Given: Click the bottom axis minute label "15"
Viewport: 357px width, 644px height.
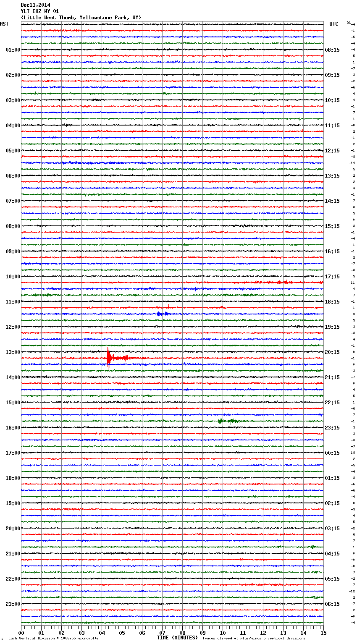Looking at the screenshot, I should click(x=323, y=633).
